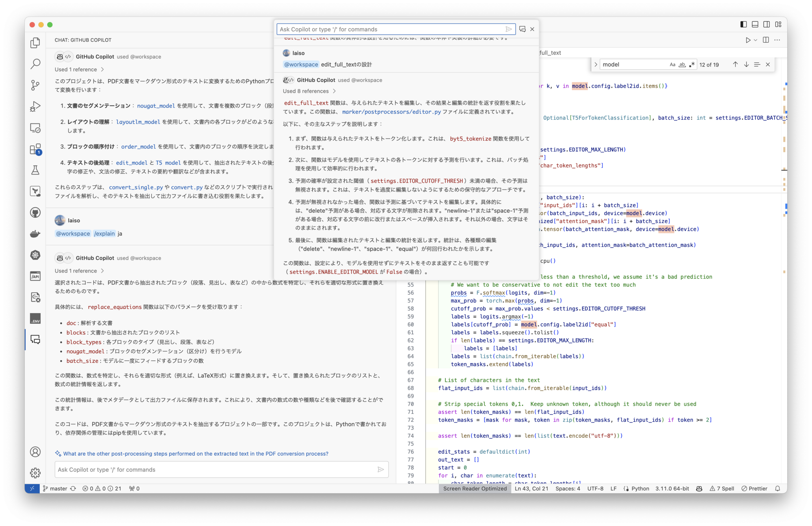Viewport: 812px width, 526px height.
Task: Open the Docker view in activity bar
Action: click(x=35, y=234)
